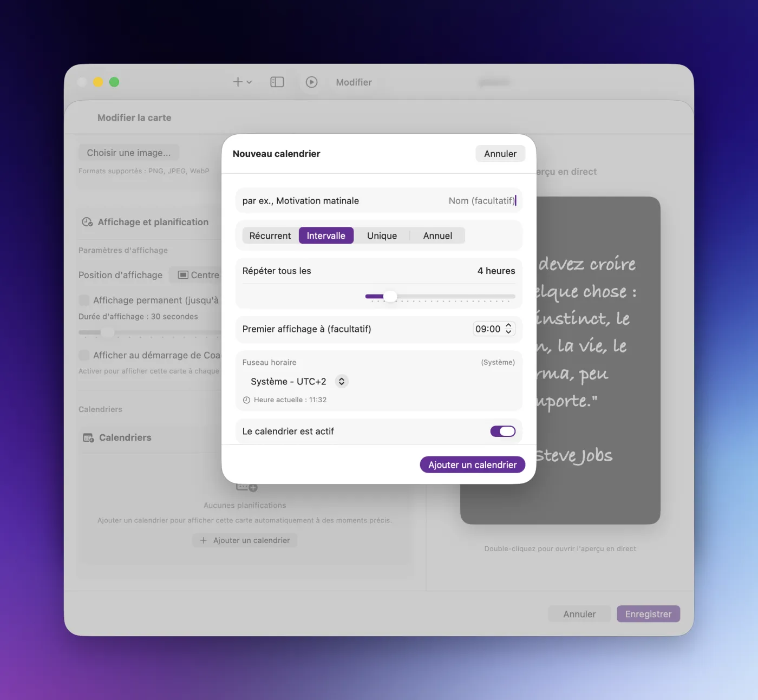Click the first display time stepper arrows
The width and height of the screenshot is (758, 700).
click(508, 329)
